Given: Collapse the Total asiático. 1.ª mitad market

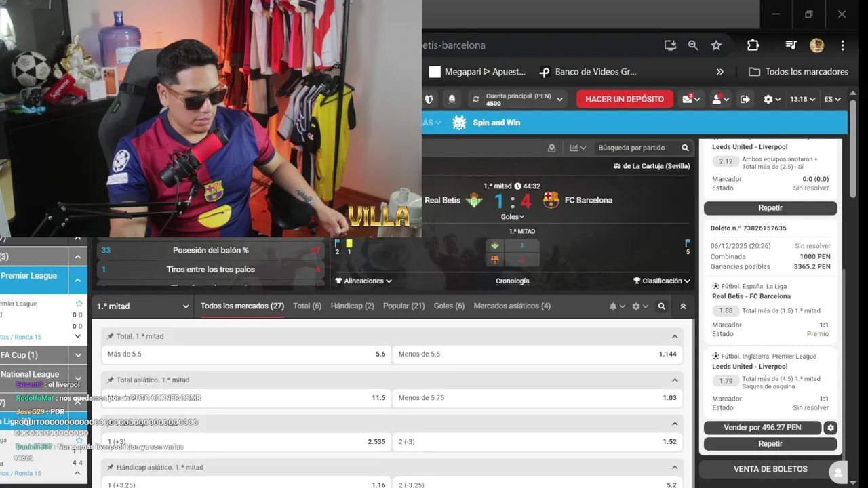Looking at the screenshot, I should coord(675,380).
